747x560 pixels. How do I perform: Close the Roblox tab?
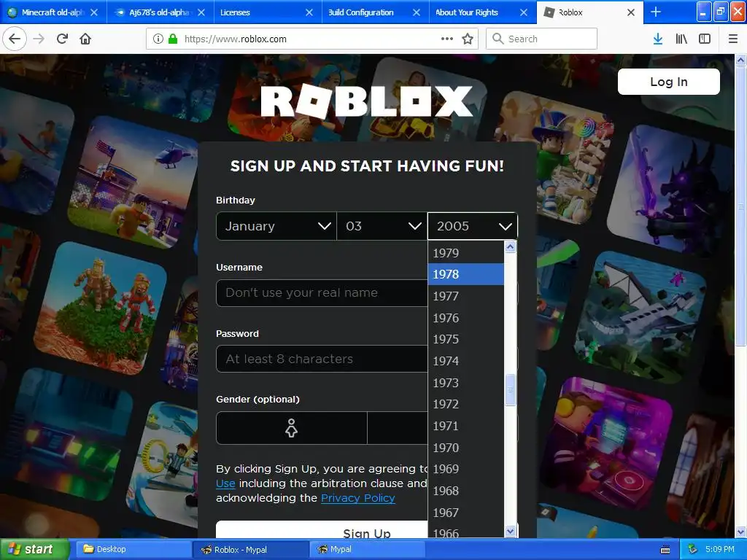[x=631, y=12]
